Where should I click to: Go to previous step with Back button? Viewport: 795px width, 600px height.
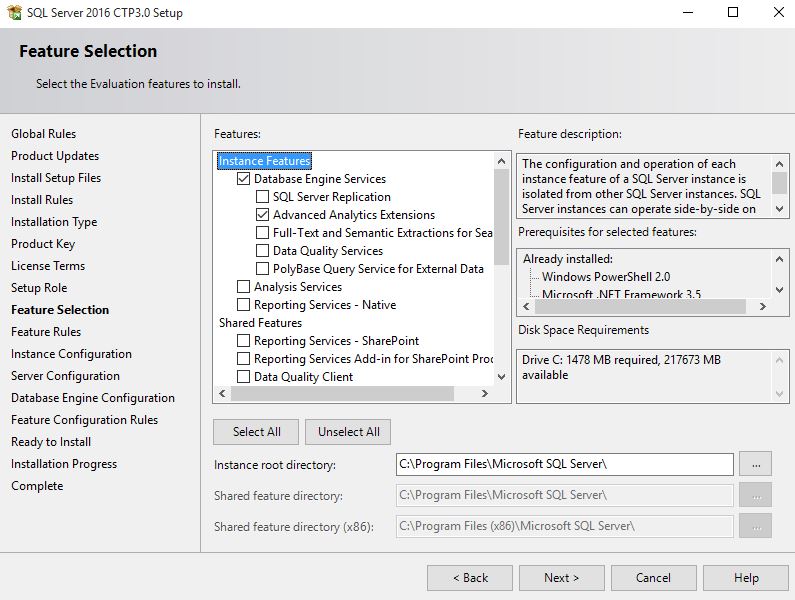tap(470, 578)
